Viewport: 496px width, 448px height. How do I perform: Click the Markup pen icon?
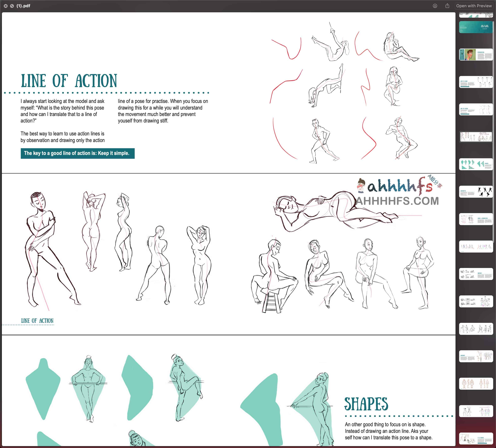435,6
